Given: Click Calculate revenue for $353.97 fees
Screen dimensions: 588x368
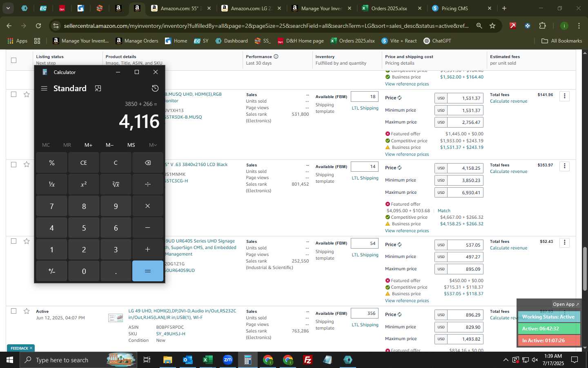Looking at the screenshot, I should [508, 171].
